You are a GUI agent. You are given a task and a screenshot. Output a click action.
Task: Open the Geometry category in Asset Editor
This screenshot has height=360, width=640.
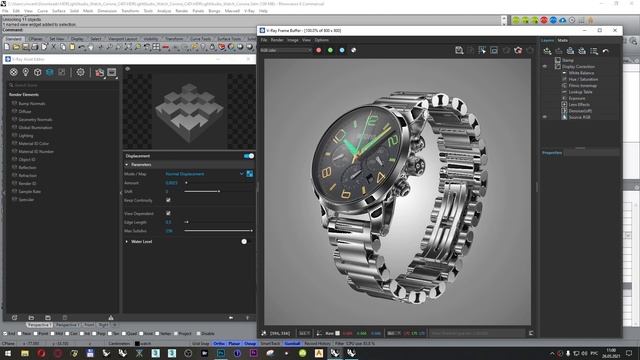coord(38,72)
